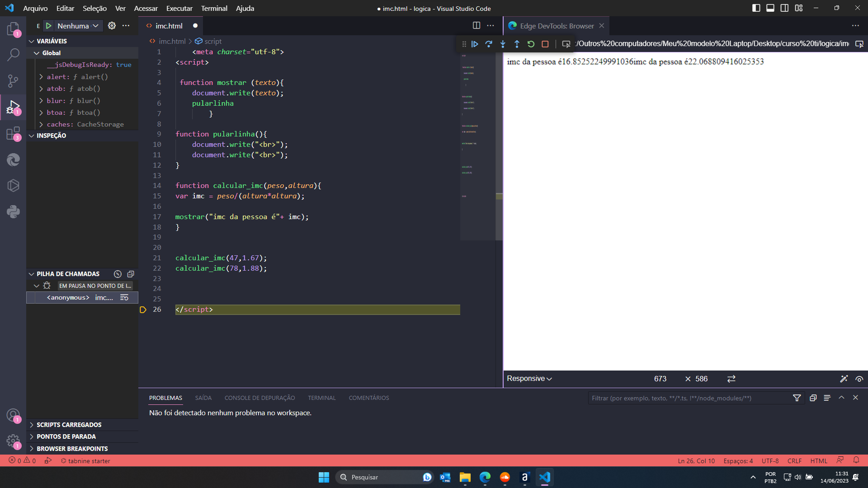Image resolution: width=868 pixels, height=488 pixels.
Task: Open the Search view in activity bar
Action: coord(13,55)
